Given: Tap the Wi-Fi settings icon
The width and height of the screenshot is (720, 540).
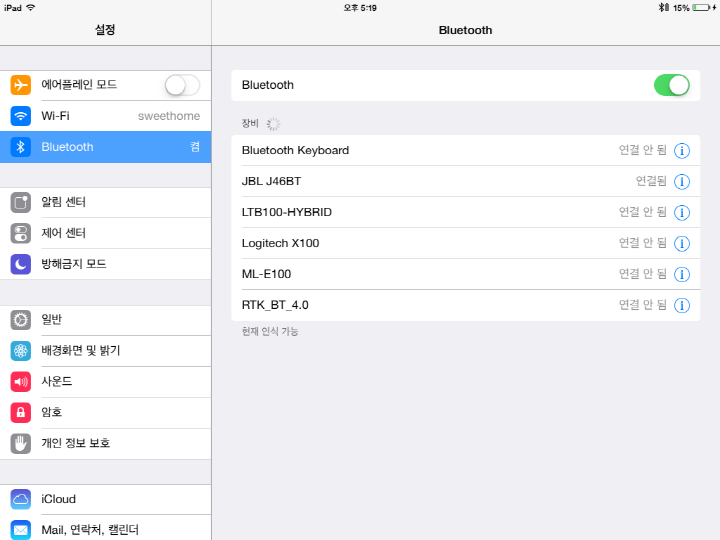Looking at the screenshot, I should tap(21, 116).
